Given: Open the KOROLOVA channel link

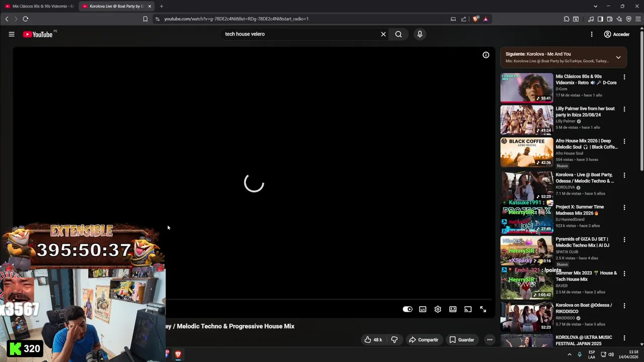Looking at the screenshot, I should [565, 187].
